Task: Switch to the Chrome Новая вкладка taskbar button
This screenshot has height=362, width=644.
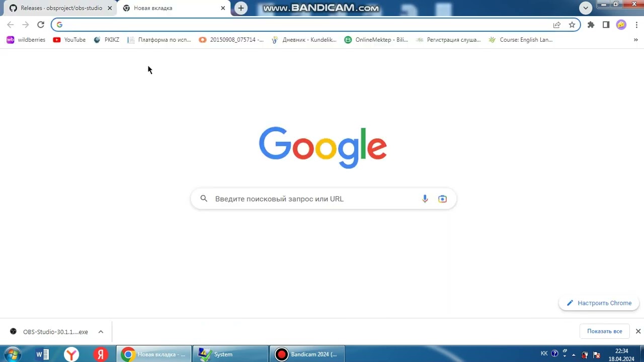Action: (154, 354)
